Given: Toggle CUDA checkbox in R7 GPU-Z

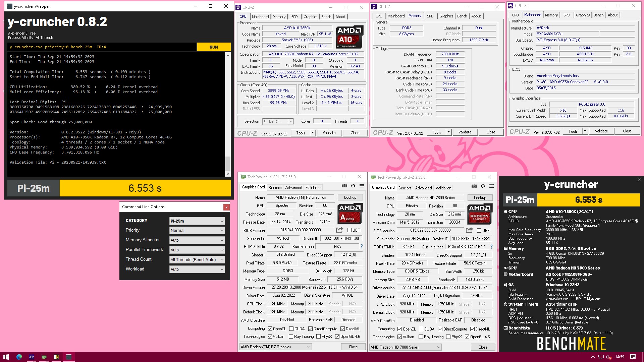Looking at the screenshot, I should point(291,329).
